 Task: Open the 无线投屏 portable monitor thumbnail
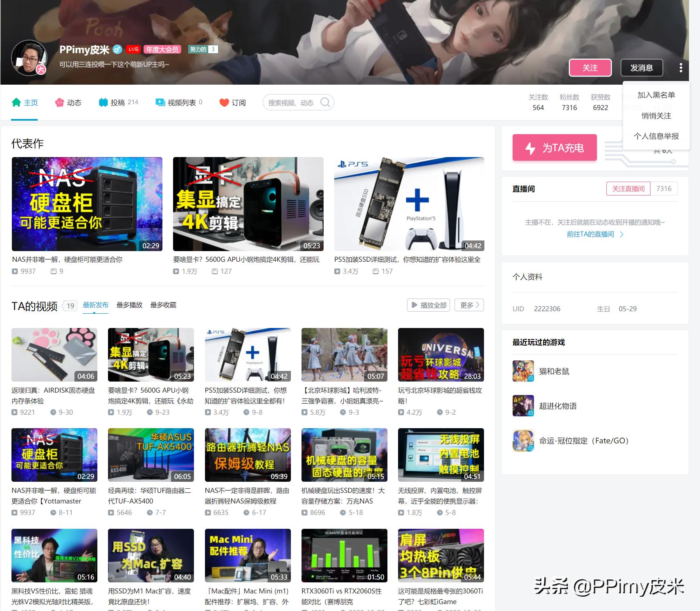pyautogui.click(x=441, y=455)
